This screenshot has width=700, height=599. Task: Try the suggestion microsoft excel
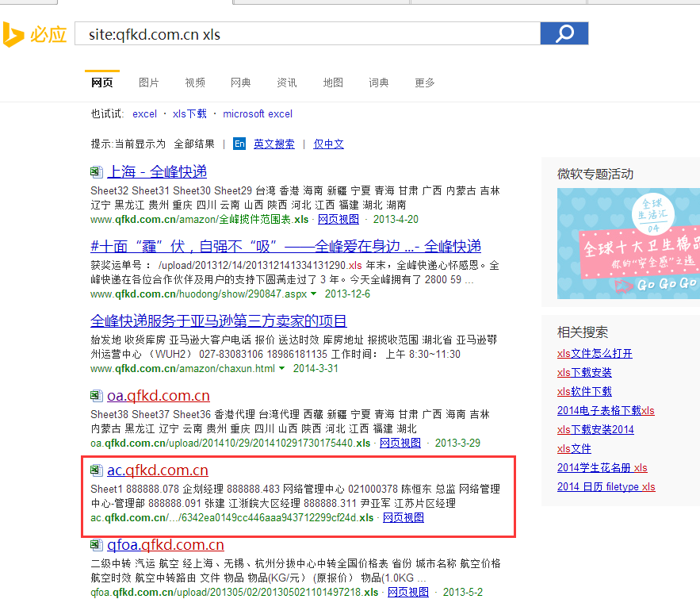point(258,114)
